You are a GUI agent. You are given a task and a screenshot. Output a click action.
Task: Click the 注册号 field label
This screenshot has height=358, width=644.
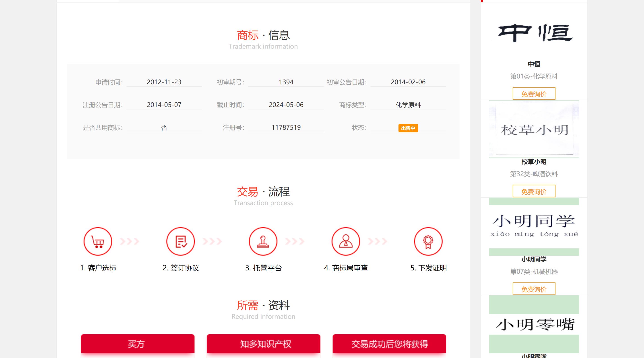click(x=233, y=128)
